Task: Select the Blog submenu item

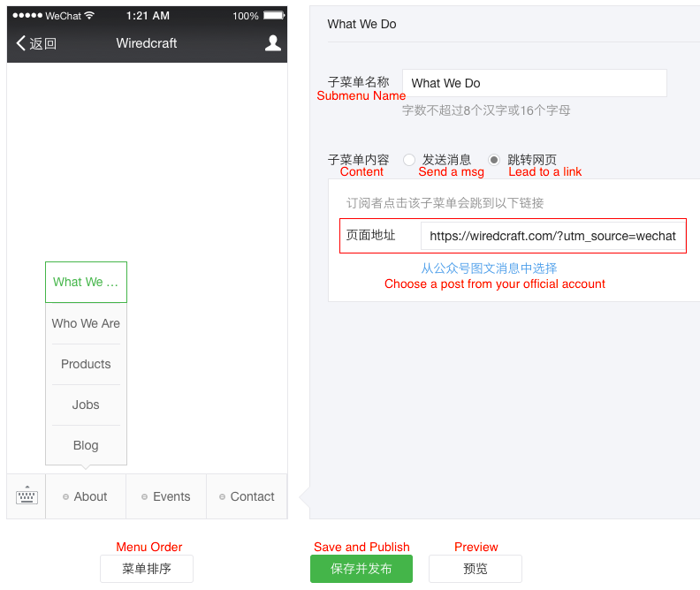Action: (86, 445)
